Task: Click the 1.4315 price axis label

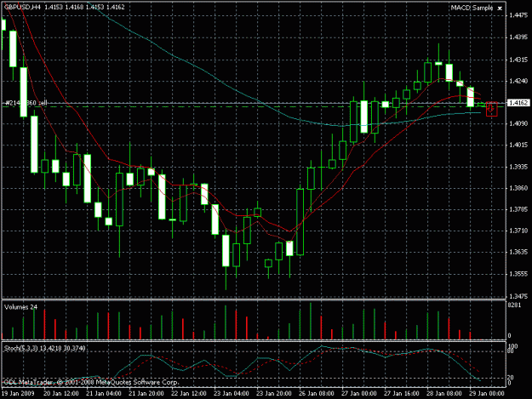Action: point(518,60)
